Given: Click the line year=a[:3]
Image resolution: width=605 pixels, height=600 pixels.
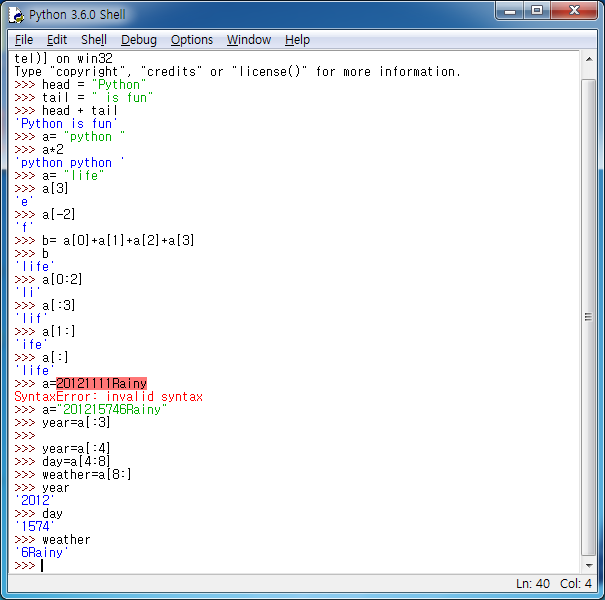Looking at the screenshot, I should click(63, 423).
